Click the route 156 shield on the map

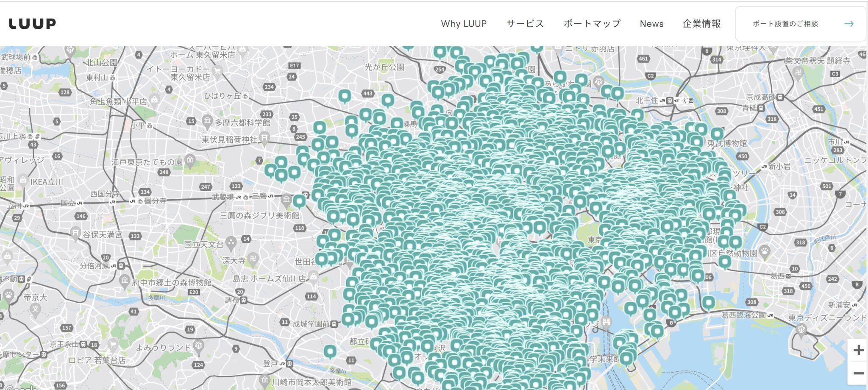coord(61,385)
